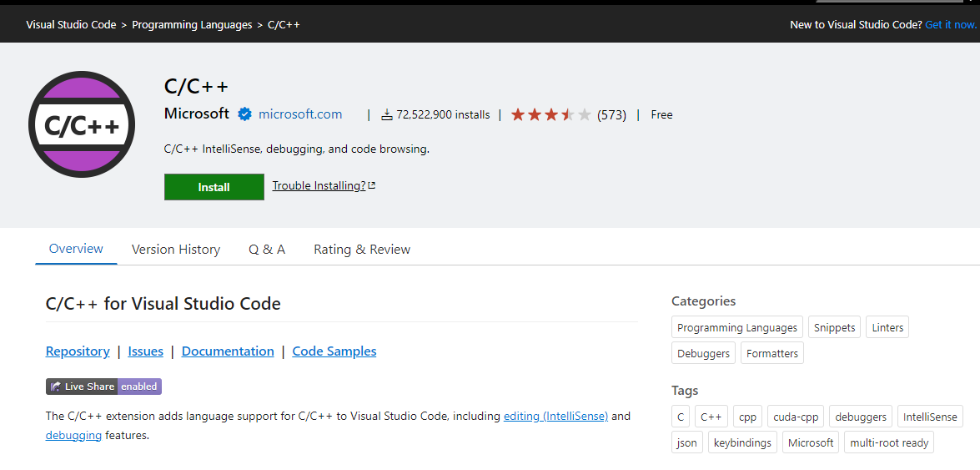Select the Debuggers category chip
Viewport: 980px width, 470px height.
[x=703, y=353]
